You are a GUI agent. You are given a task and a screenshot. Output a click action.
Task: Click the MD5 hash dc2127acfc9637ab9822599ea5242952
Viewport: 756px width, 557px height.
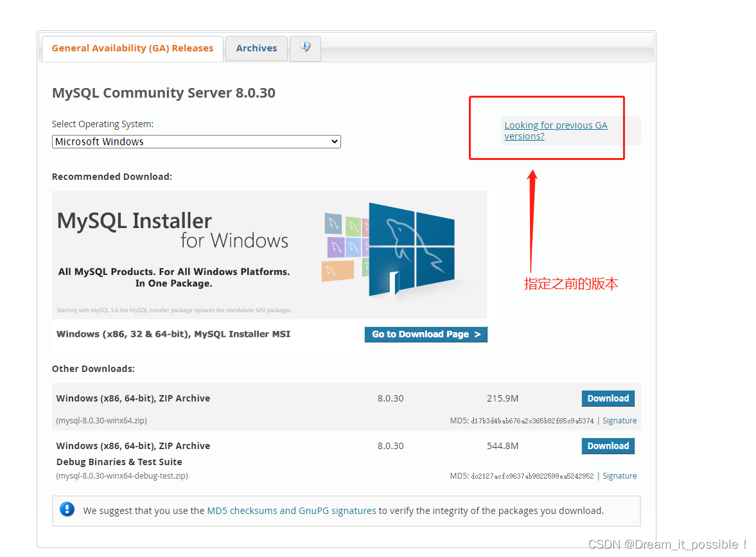click(x=532, y=476)
